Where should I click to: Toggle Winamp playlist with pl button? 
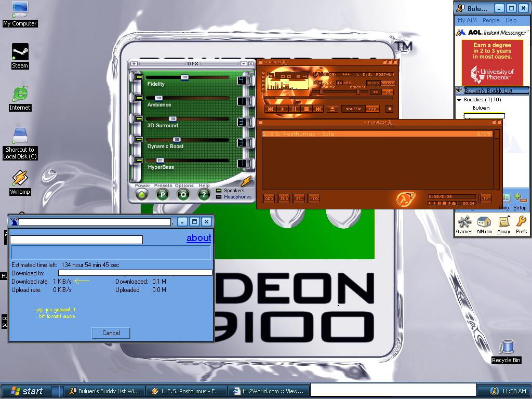pyautogui.click(x=388, y=92)
